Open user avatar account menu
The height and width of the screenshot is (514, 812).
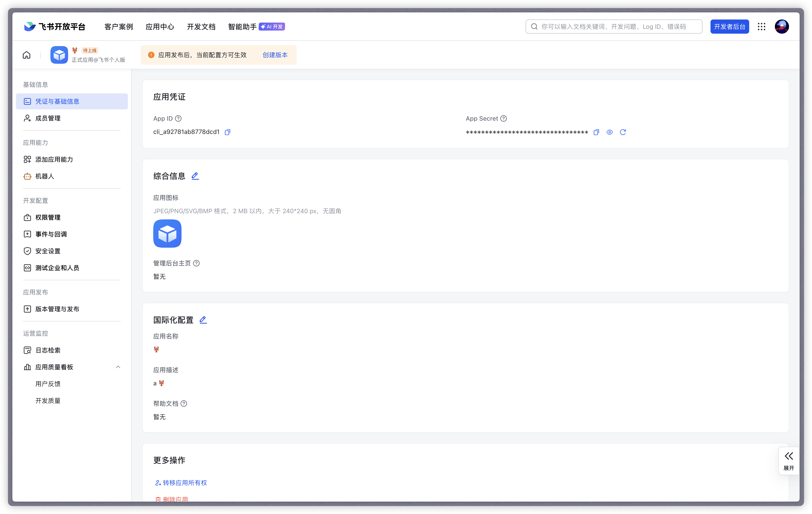click(782, 27)
